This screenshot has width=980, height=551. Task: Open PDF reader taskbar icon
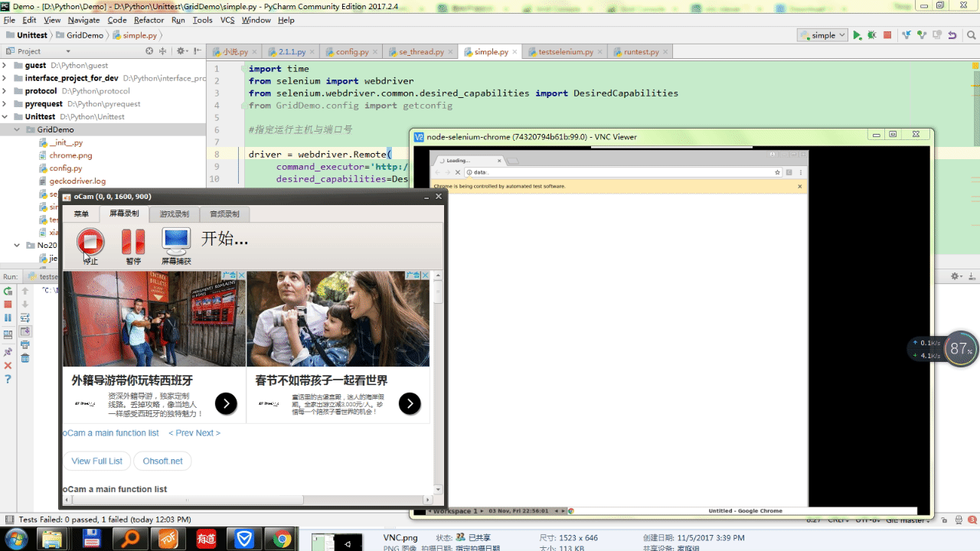pyautogui.click(x=169, y=540)
